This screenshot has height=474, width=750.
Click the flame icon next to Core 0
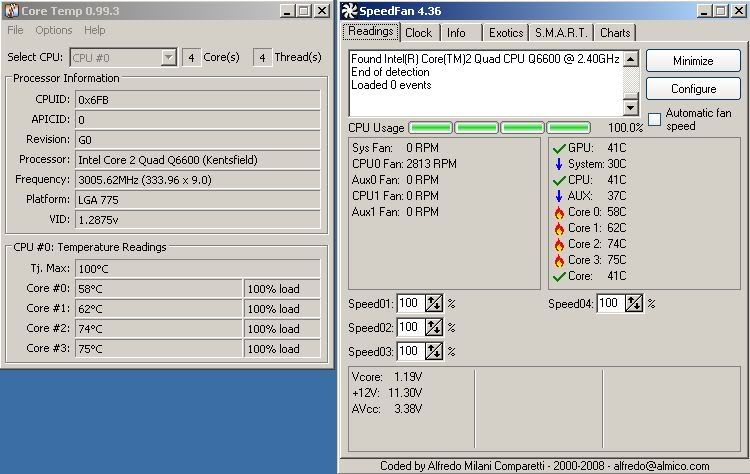click(558, 212)
